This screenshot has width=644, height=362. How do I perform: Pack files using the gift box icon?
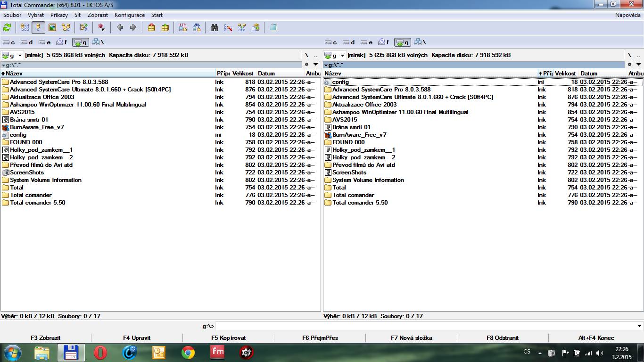tap(151, 28)
